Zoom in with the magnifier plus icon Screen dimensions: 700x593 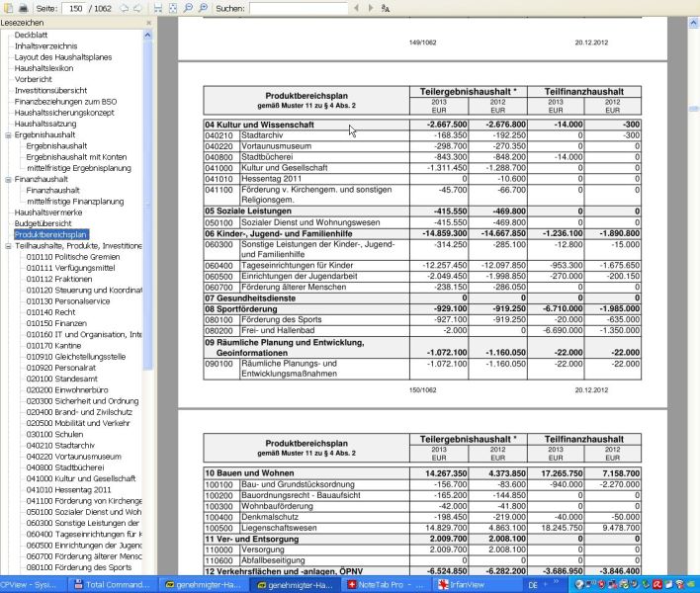tap(203, 8)
